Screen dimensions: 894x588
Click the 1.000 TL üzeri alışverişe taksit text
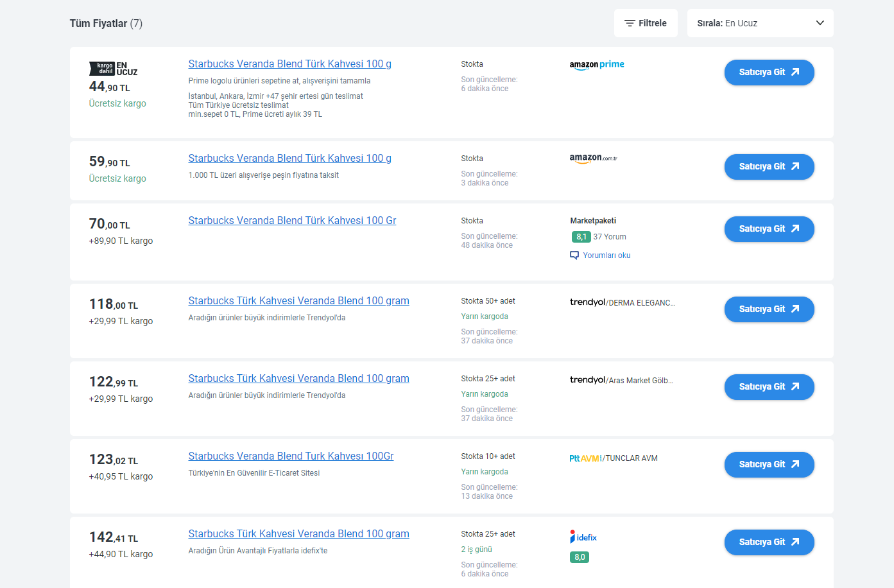(x=264, y=175)
